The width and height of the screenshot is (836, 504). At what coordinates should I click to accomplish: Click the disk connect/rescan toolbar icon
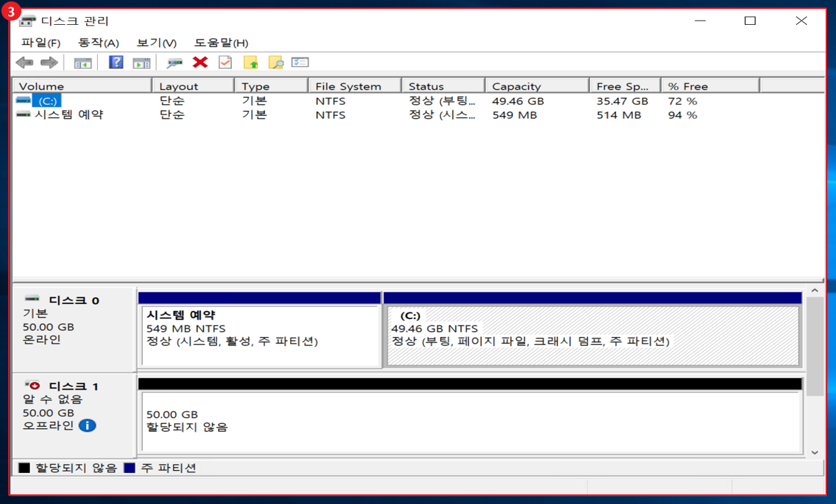[175, 63]
